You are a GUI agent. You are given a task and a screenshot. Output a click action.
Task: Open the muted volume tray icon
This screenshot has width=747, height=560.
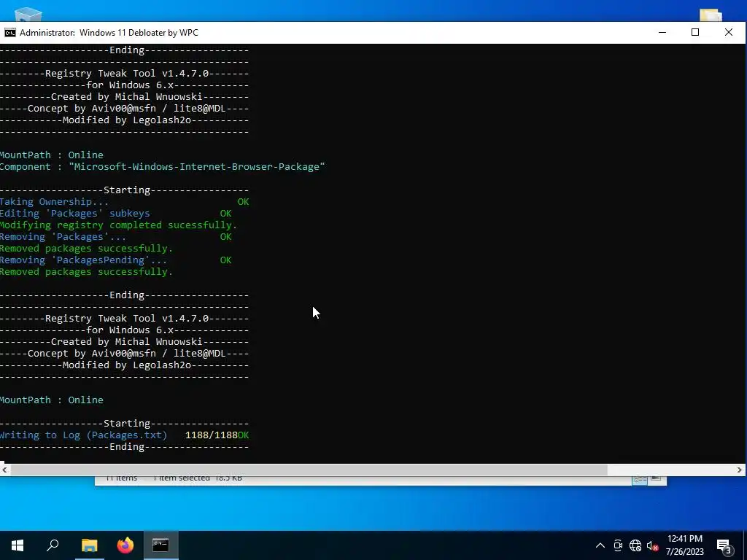[x=652, y=545]
